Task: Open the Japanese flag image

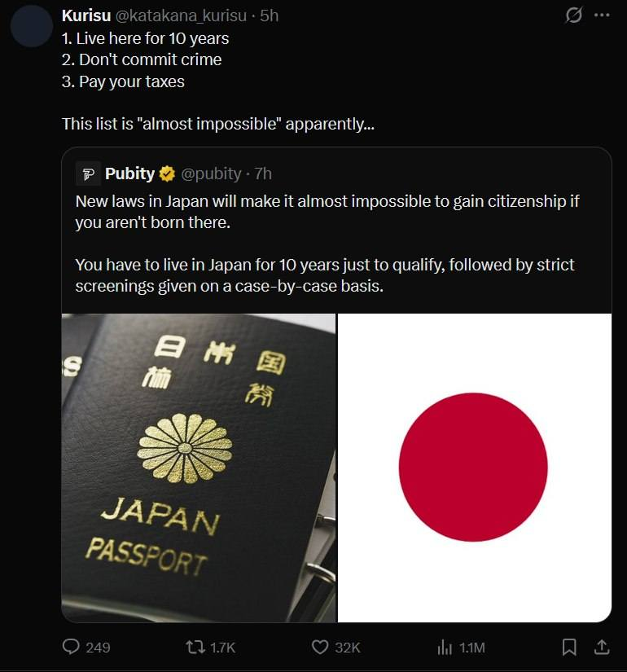Action: pos(475,468)
